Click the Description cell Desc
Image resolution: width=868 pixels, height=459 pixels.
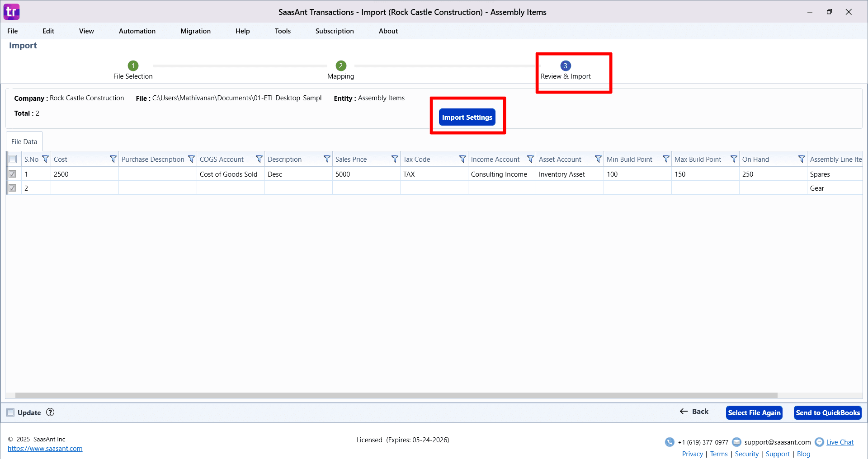click(x=298, y=174)
